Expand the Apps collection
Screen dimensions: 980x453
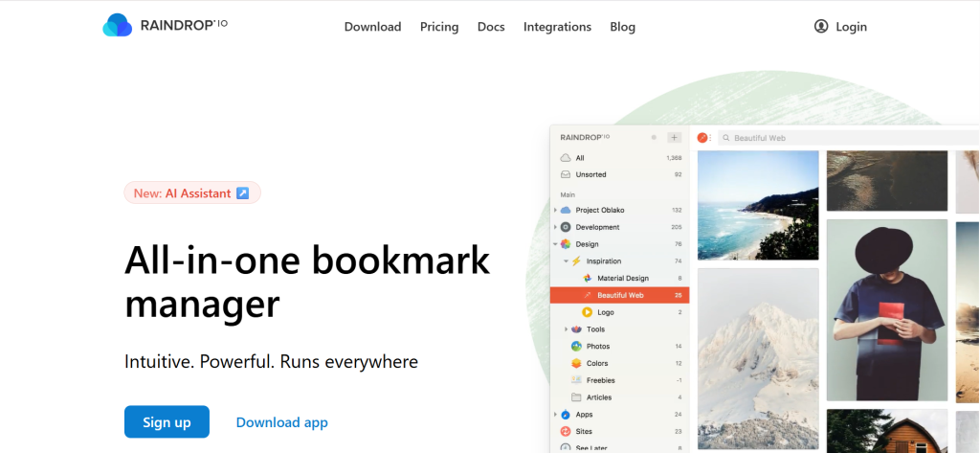click(x=555, y=415)
